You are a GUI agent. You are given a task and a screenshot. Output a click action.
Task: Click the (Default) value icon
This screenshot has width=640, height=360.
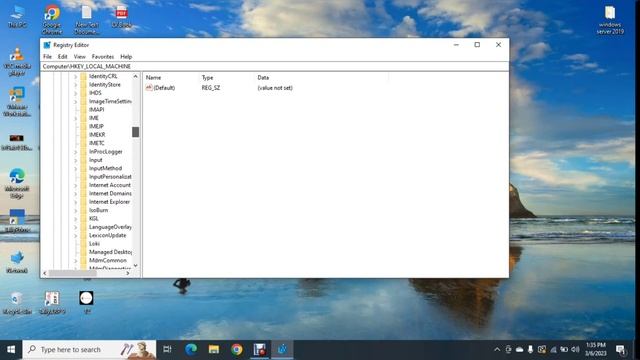tap(149, 88)
